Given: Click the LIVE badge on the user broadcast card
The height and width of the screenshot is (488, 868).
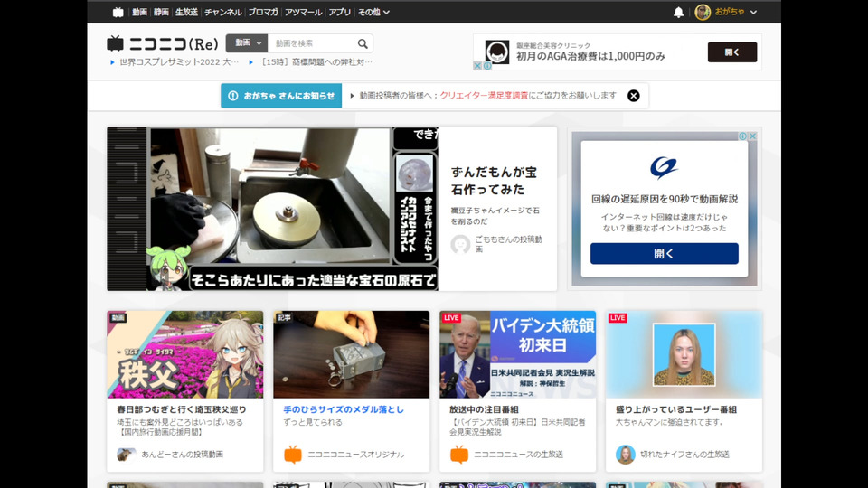Looking at the screenshot, I should 618,317.
